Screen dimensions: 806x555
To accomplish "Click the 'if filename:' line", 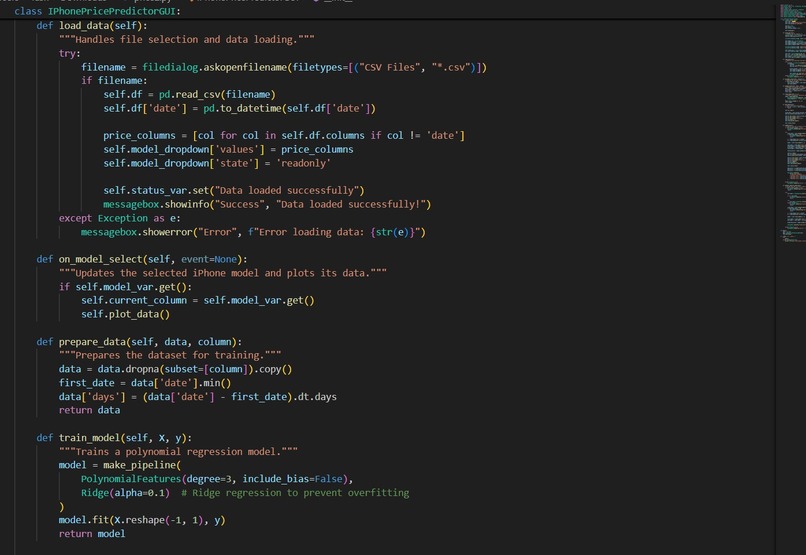I will [114, 80].
